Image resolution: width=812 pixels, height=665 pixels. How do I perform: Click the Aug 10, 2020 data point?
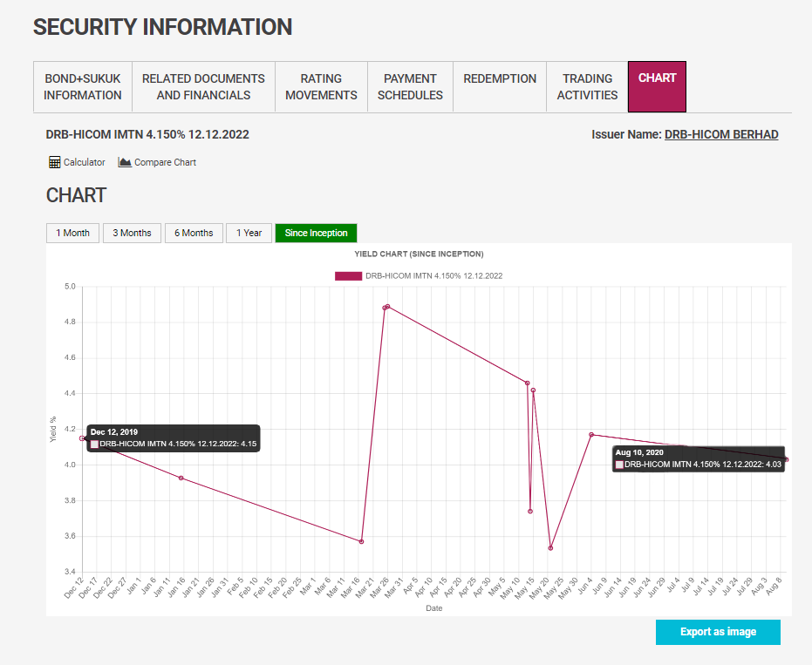coord(786,459)
